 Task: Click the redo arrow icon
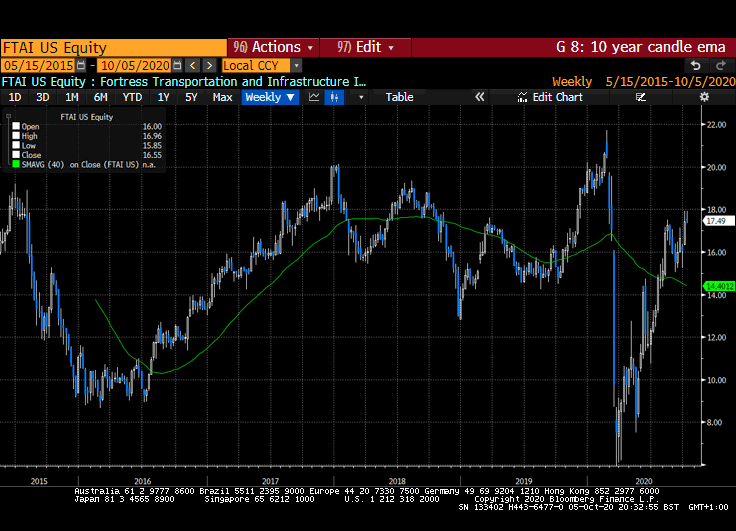point(721,66)
